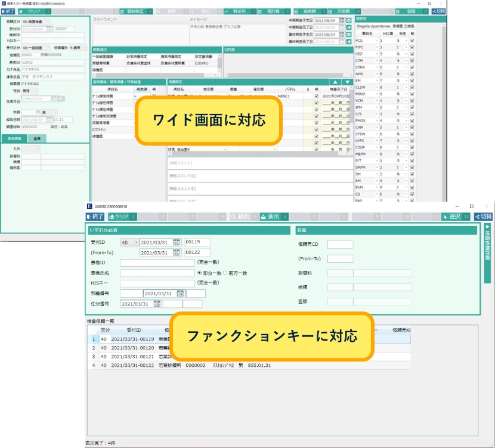Image resolution: width=495 pixels, height=448 pixels.
Task: Open calendar picker for 仕分番号 date
Action: pos(157,304)
